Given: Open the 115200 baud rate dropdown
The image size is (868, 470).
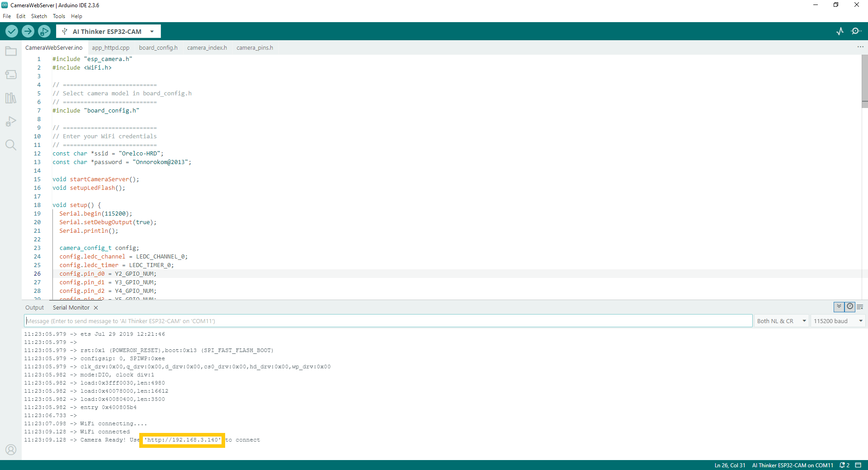Looking at the screenshot, I should tap(838, 321).
